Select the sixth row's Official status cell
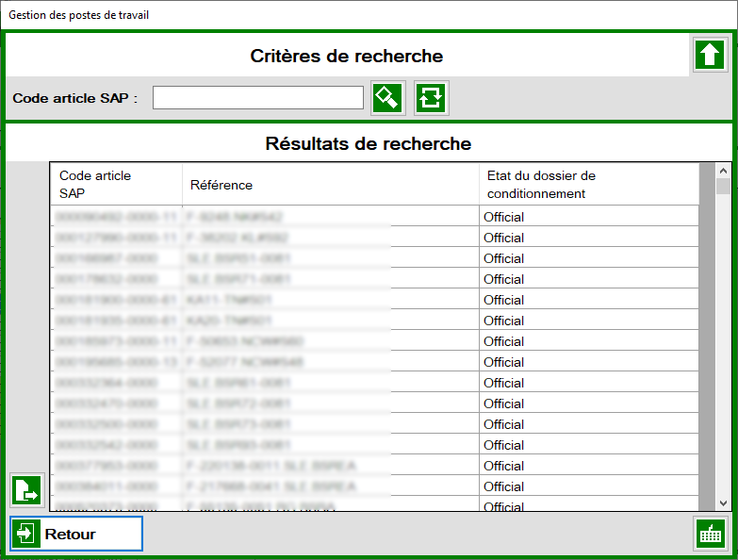The width and height of the screenshot is (738, 560). tap(589, 320)
